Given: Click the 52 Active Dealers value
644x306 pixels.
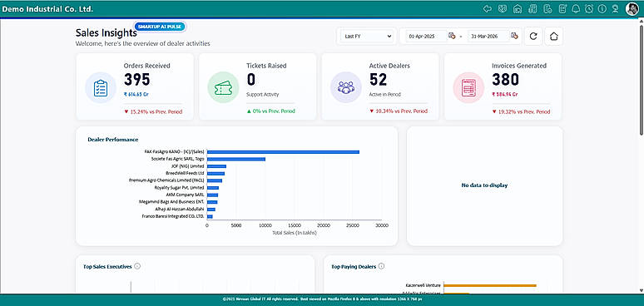Looking at the screenshot, I should [378, 80].
